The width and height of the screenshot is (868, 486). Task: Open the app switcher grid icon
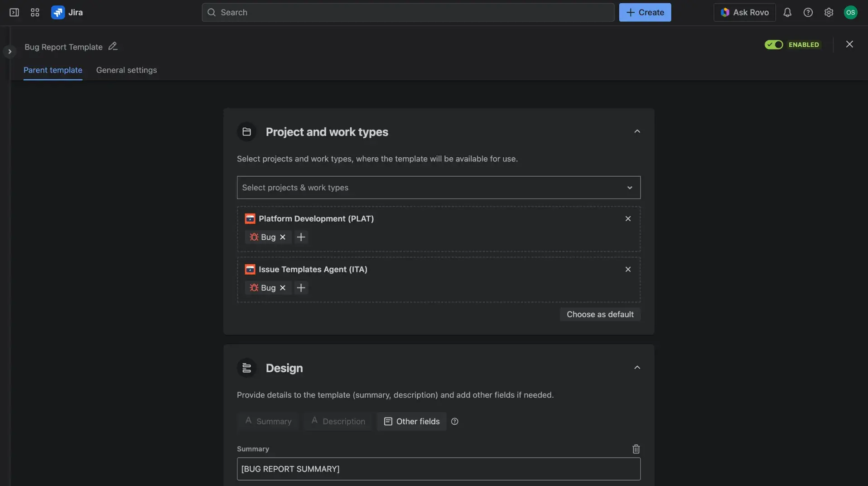coord(34,12)
